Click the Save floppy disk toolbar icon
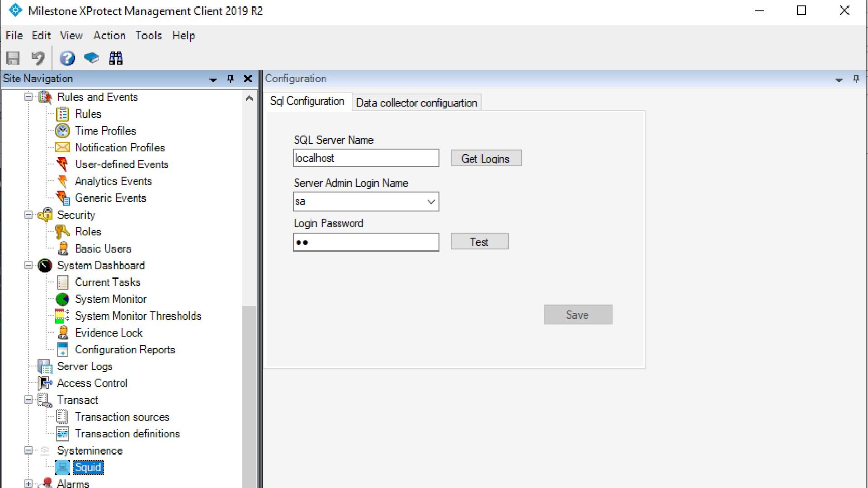This screenshot has height=488, width=868. (x=13, y=58)
